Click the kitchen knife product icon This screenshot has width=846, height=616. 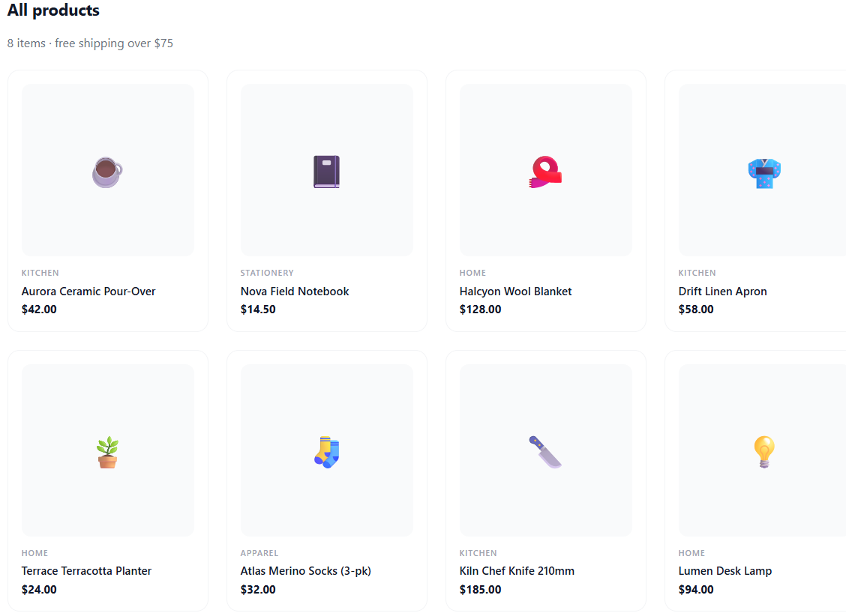[x=545, y=452]
